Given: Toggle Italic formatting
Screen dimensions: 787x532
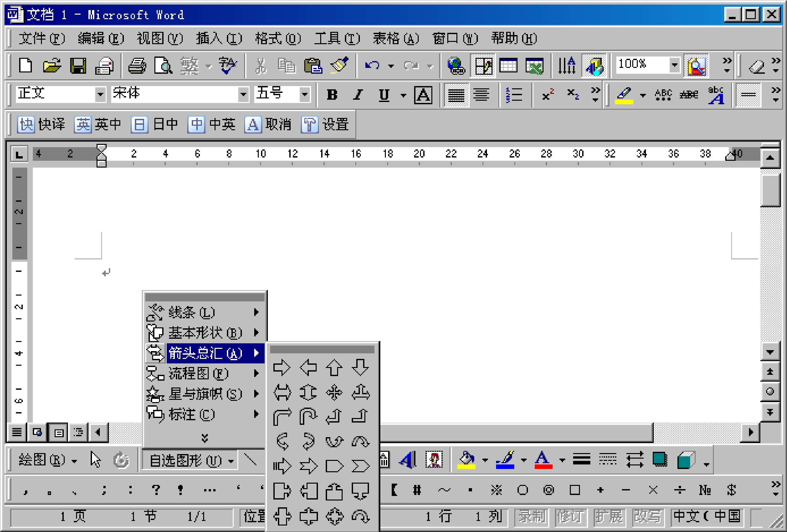Looking at the screenshot, I should 358,95.
